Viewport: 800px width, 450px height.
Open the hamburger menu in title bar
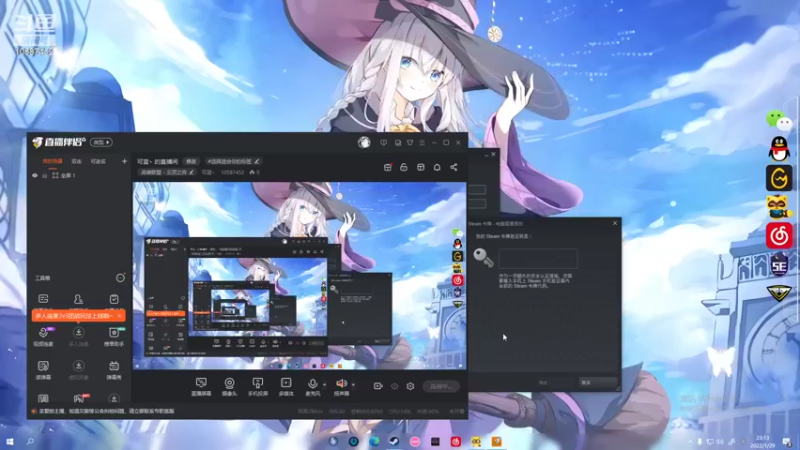coord(422,142)
